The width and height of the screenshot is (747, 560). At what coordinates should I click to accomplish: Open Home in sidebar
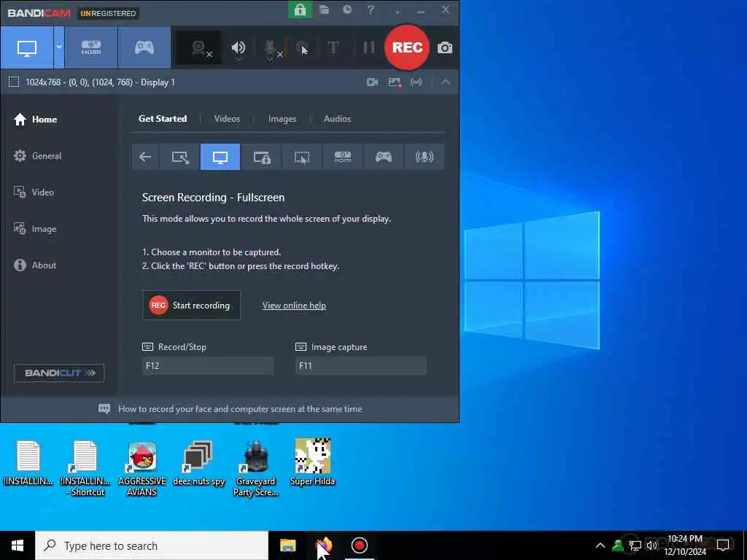tap(35, 119)
